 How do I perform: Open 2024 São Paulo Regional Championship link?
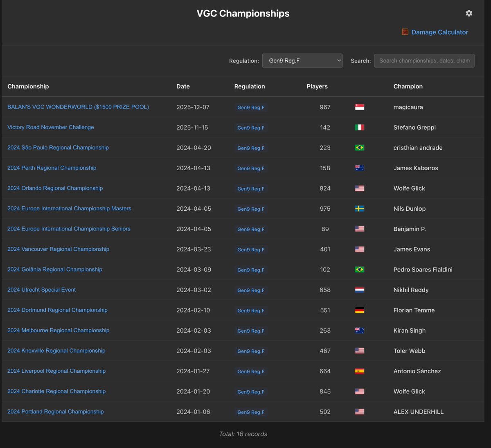click(58, 147)
